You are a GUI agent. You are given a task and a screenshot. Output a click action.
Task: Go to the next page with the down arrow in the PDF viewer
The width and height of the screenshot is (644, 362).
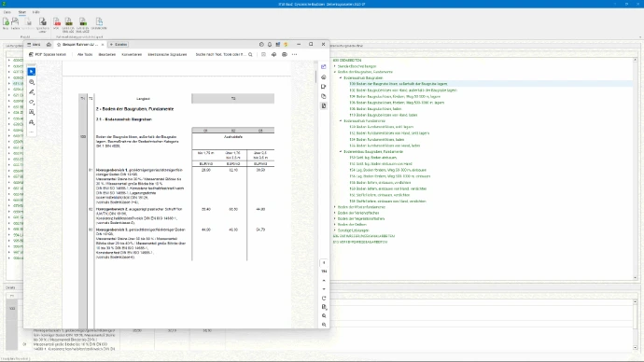coord(324,289)
